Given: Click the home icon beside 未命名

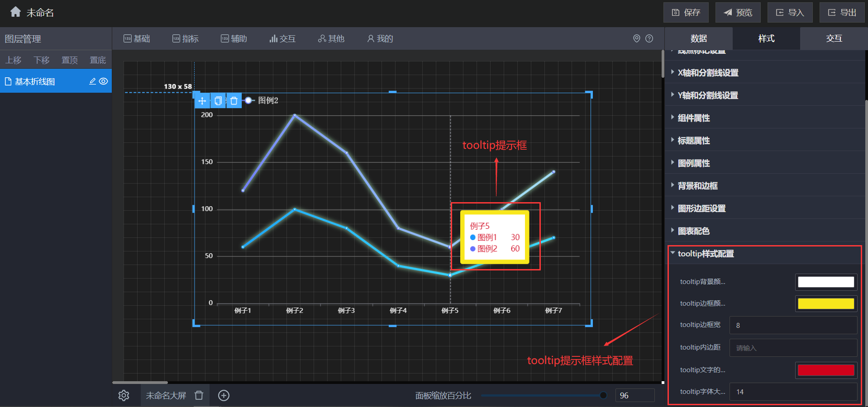Looking at the screenshot, I should 15,12.
